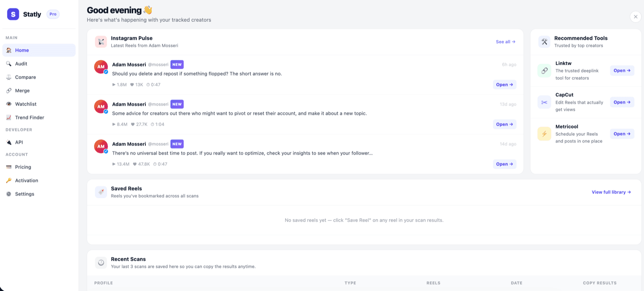Click the Compare scales icon
The image size is (644, 291).
(x=9, y=77)
